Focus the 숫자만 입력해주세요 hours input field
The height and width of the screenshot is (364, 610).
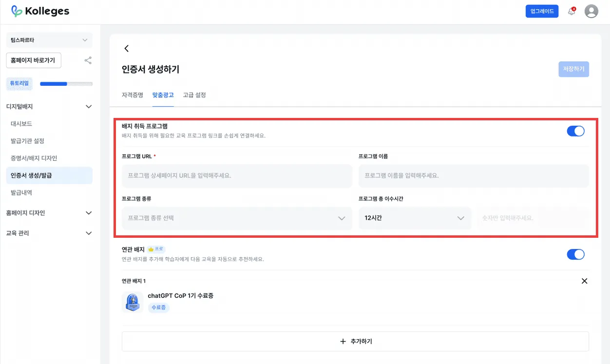coord(532,218)
